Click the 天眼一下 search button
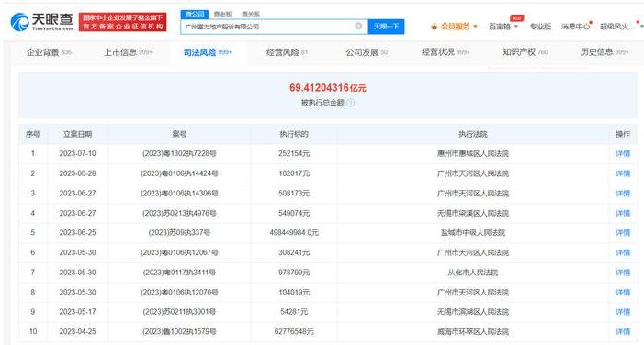Screen dimensions: 644x345 pyautogui.click(x=386, y=27)
